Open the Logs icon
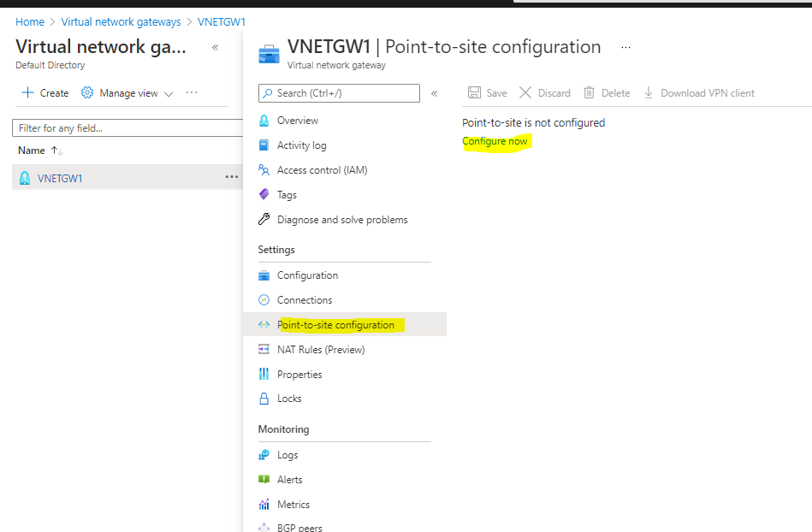812x532 pixels. coord(264,455)
